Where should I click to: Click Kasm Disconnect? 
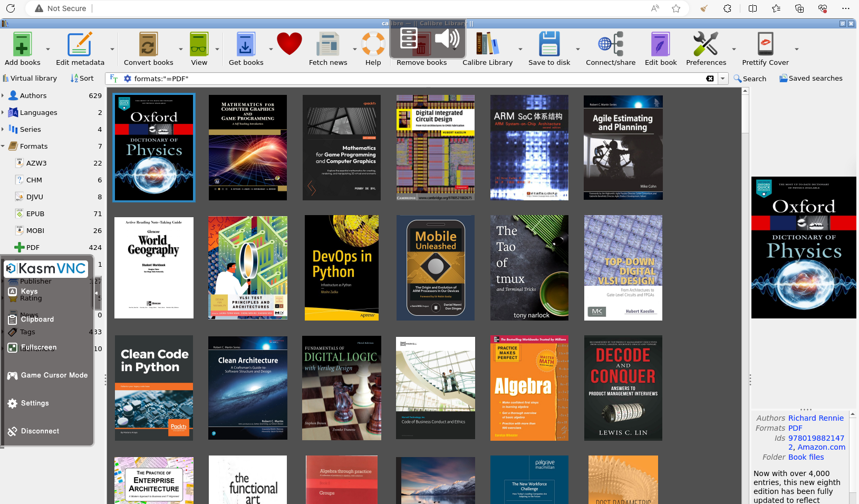click(x=33, y=431)
